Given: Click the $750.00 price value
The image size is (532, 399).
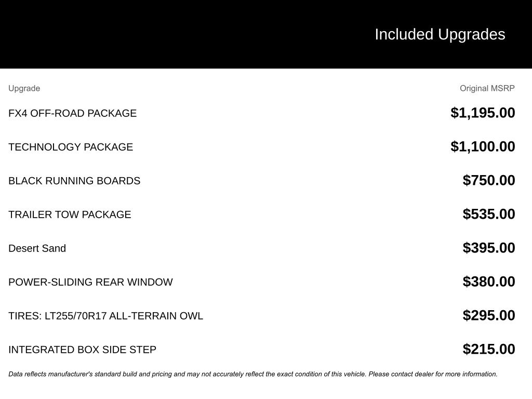Looking at the screenshot, I should [x=489, y=180].
